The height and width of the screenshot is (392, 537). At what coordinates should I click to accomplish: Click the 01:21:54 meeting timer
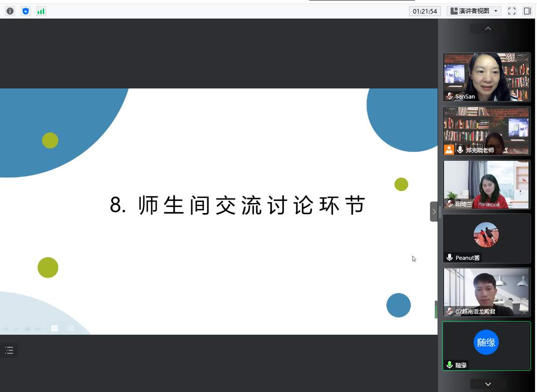point(425,11)
